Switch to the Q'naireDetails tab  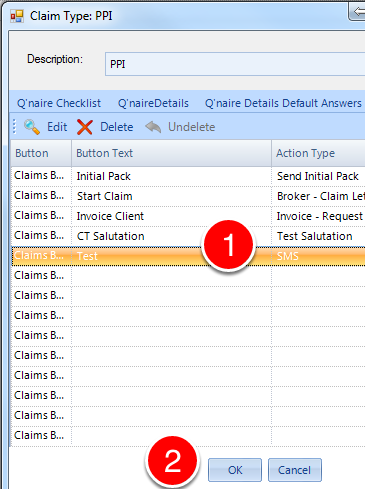point(153,103)
